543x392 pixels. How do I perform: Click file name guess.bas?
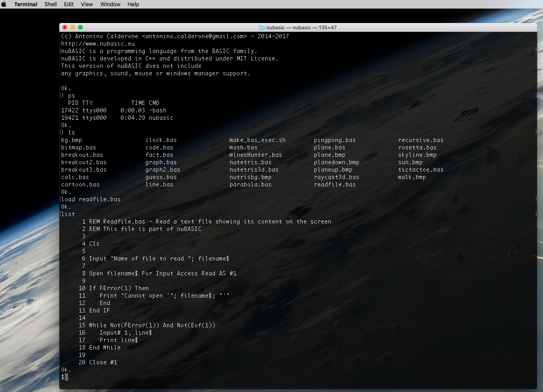[x=161, y=177]
